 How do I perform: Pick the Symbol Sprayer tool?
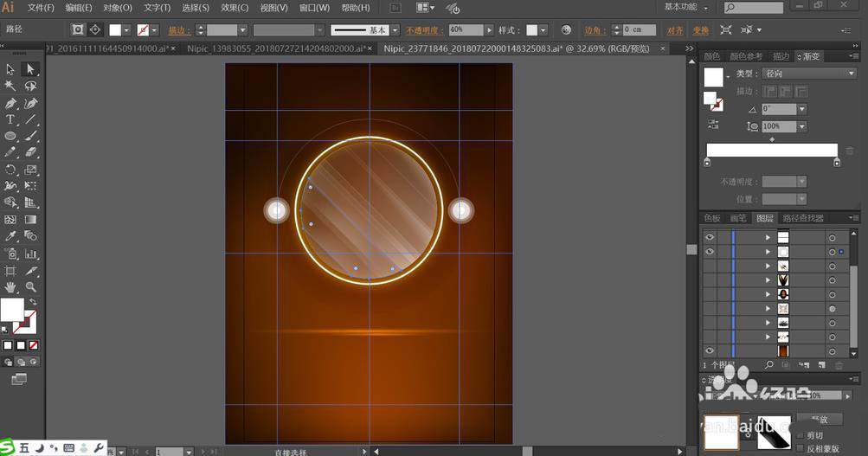(x=10, y=254)
